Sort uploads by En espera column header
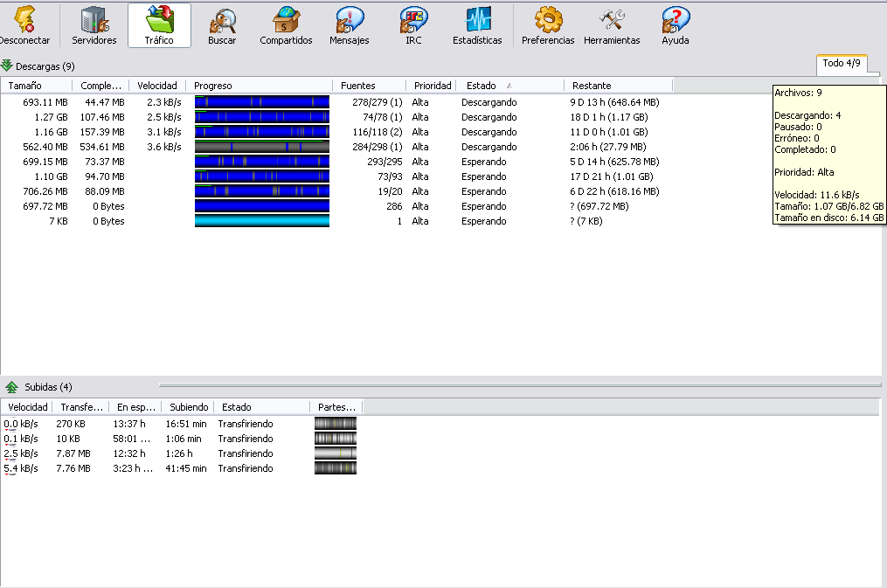Viewport: 887px width, 588px height. coord(135,407)
